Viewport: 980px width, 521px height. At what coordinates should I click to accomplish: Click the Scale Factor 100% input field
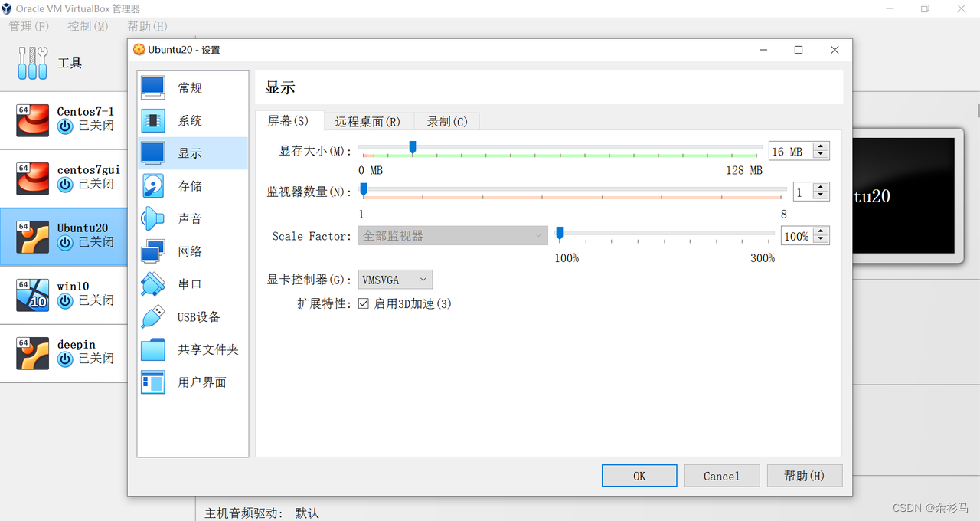pos(797,236)
